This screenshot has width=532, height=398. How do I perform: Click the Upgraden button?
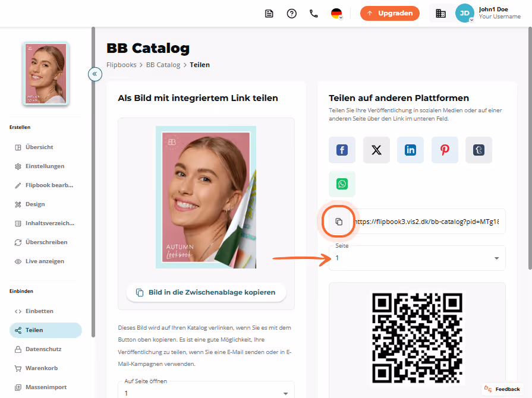click(390, 13)
